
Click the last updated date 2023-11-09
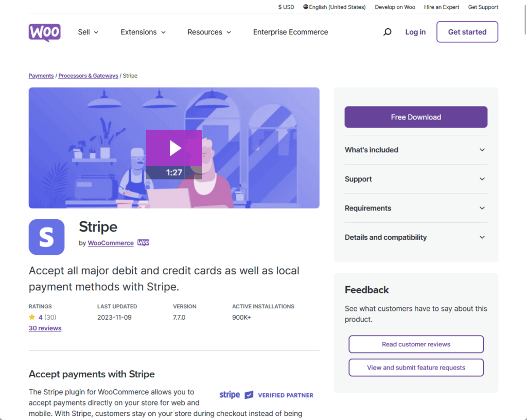[x=114, y=317]
